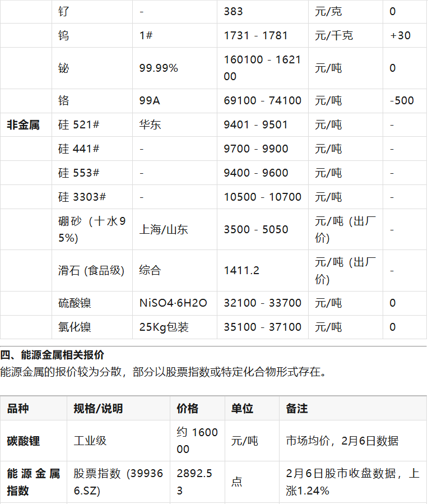The width and height of the screenshot is (428, 504).
Task: Select the 硅 3303# product cell
Action: pos(82,197)
